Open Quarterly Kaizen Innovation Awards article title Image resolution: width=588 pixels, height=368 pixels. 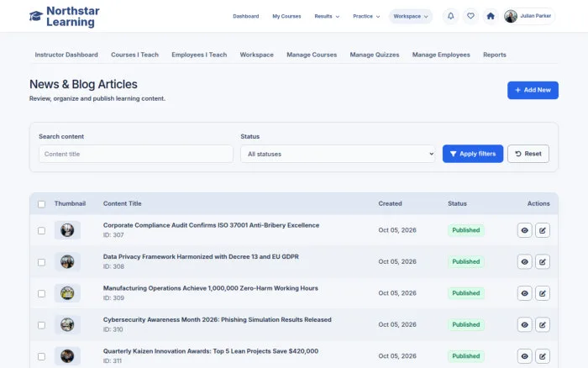[x=211, y=351]
